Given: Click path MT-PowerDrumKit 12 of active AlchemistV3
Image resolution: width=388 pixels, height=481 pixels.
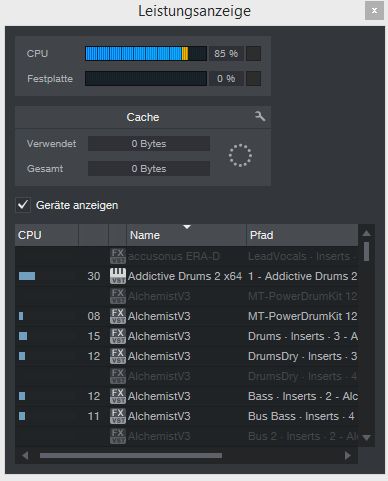Looking at the screenshot, I should coord(303,316).
